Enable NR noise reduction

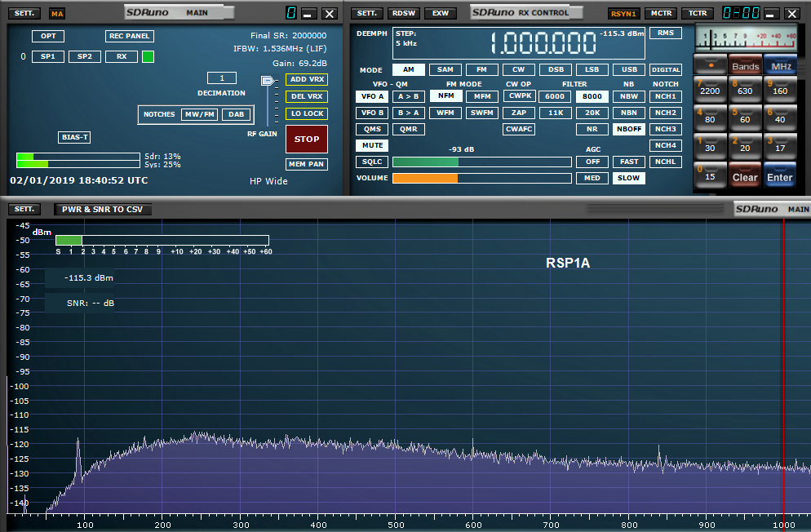[592, 129]
